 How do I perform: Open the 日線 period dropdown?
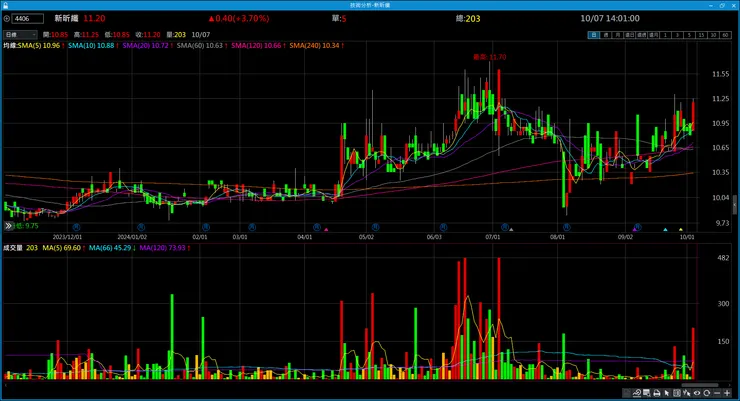(x=20, y=35)
